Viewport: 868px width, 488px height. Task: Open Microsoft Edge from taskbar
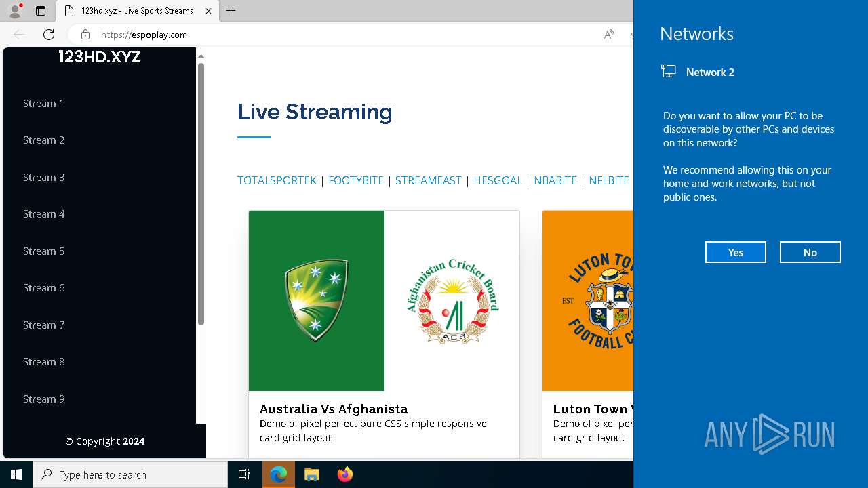click(279, 474)
